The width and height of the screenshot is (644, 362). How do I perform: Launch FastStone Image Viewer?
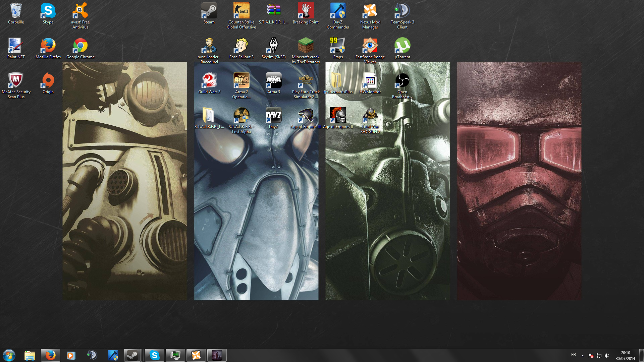click(x=370, y=51)
